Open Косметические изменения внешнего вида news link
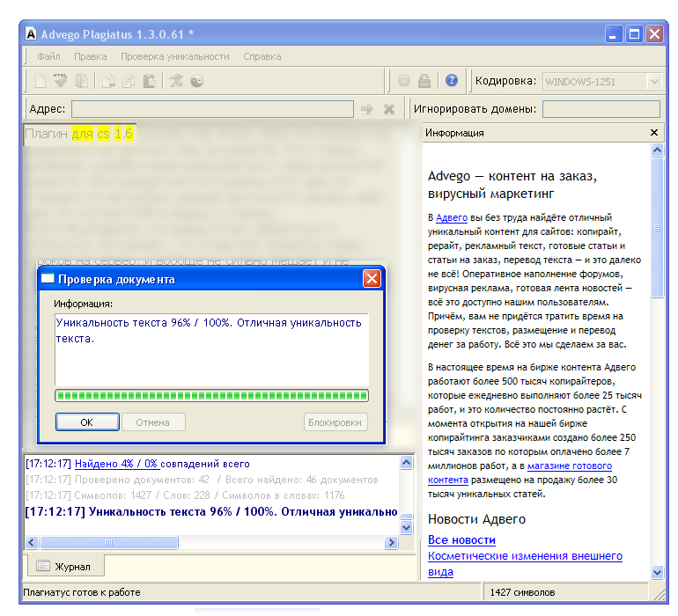This screenshot has height=616, width=678. pyautogui.click(x=525, y=564)
